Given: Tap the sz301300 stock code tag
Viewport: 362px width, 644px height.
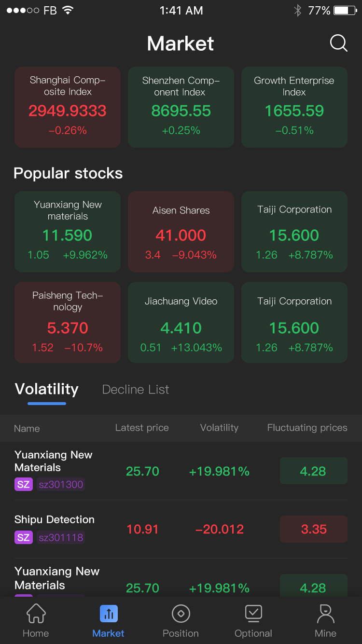Looking at the screenshot, I should pos(61,484).
